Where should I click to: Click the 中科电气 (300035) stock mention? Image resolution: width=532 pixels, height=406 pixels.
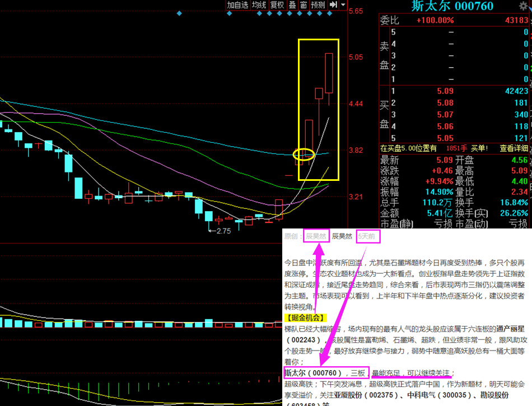click(438, 395)
